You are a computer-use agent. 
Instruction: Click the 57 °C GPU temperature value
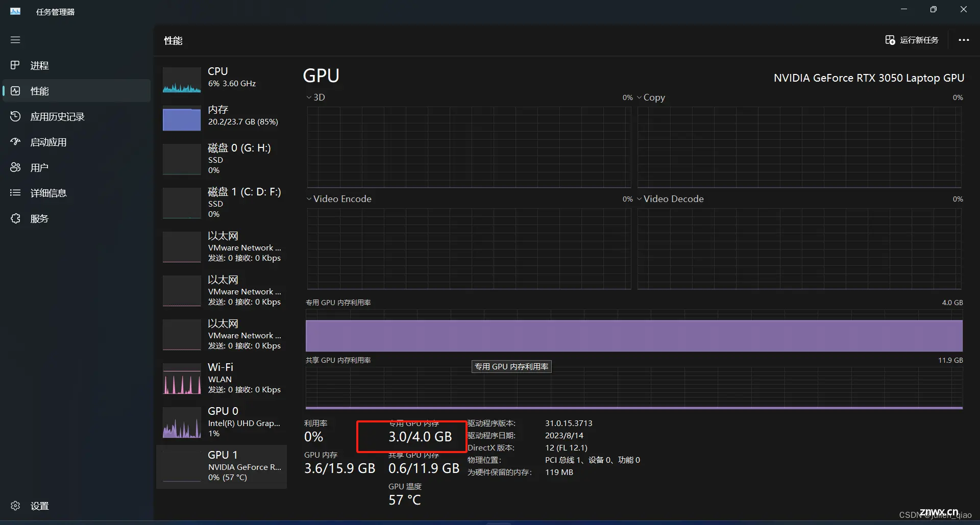[x=405, y=500]
